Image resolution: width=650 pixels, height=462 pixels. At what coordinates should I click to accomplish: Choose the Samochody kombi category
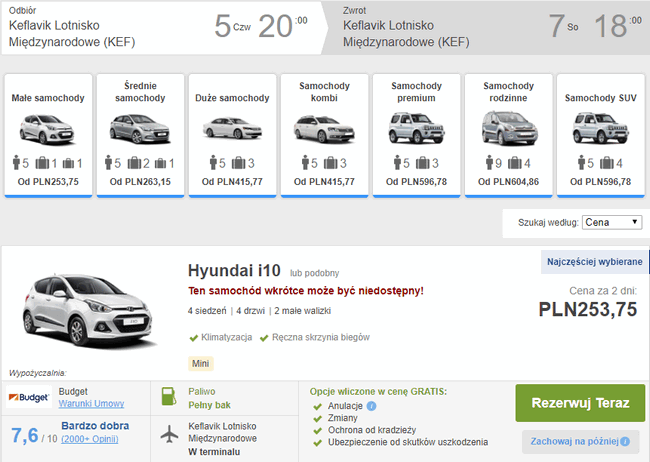[324, 135]
